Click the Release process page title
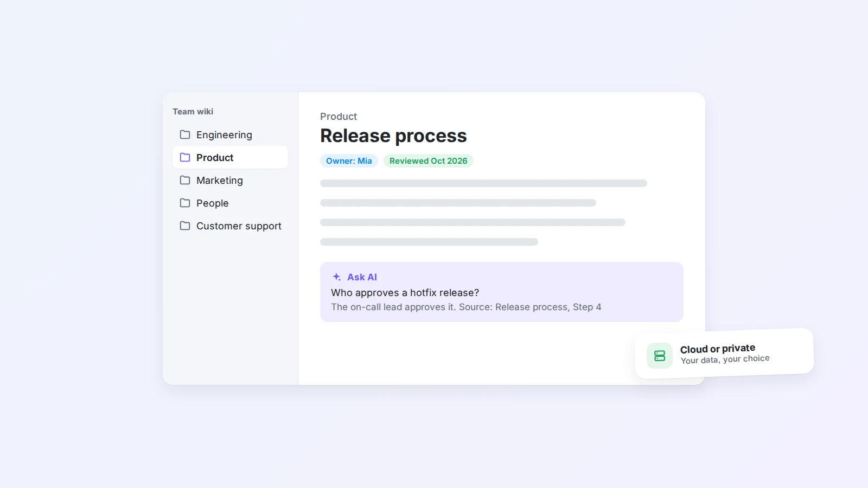 [x=393, y=136]
